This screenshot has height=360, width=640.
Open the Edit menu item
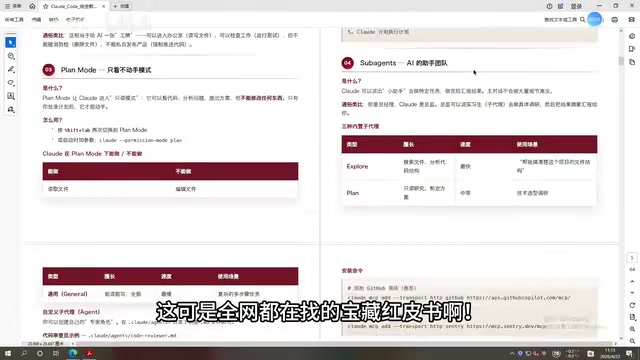tap(36, 20)
